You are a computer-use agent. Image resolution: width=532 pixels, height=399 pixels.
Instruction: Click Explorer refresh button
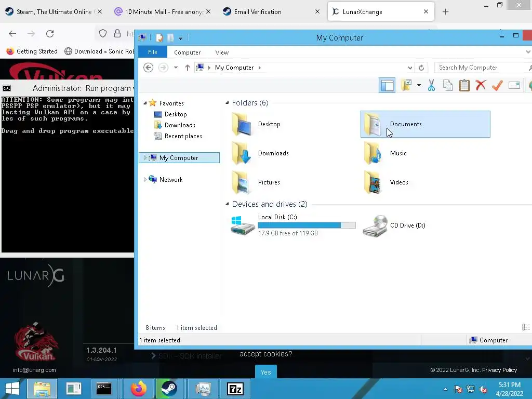point(421,68)
